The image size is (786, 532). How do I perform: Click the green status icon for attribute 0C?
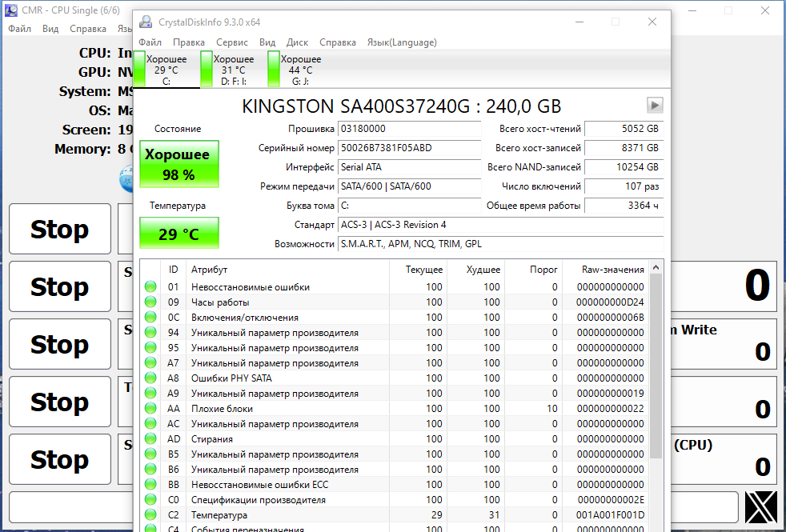pyautogui.click(x=150, y=317)
